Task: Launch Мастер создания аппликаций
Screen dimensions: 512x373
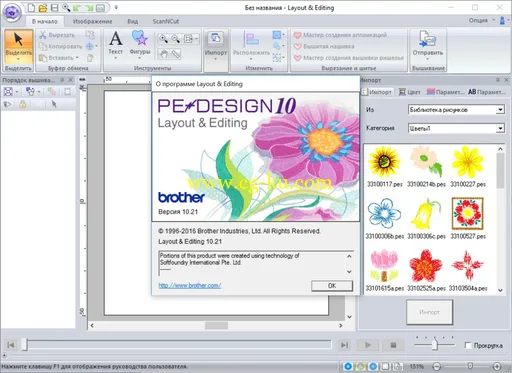Action: 340,35
